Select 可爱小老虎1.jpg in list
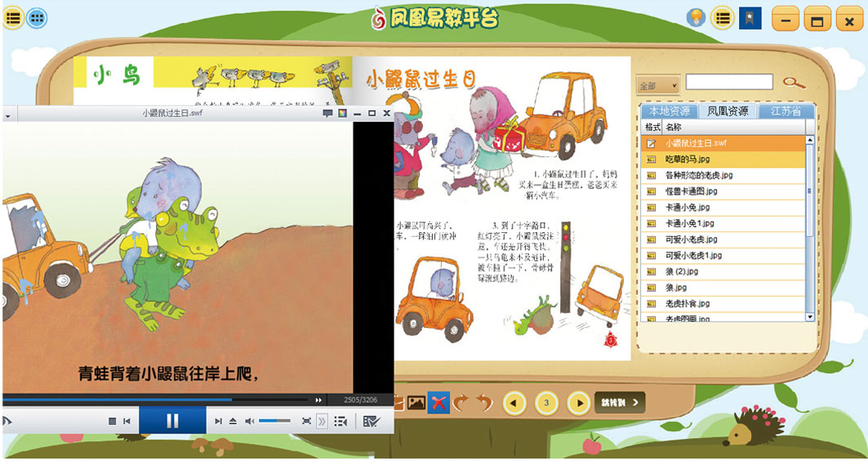868x461 pixels. coord(723,256)
